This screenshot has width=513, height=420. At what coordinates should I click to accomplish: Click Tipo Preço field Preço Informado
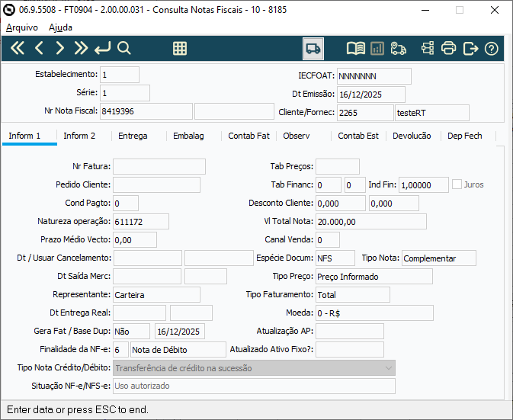point(374,277)
